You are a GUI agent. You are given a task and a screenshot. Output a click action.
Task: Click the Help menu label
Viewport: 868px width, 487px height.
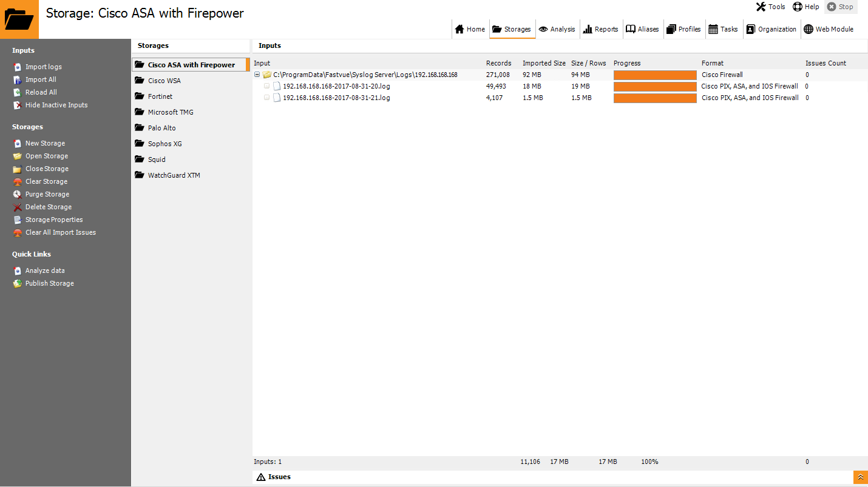812,7
